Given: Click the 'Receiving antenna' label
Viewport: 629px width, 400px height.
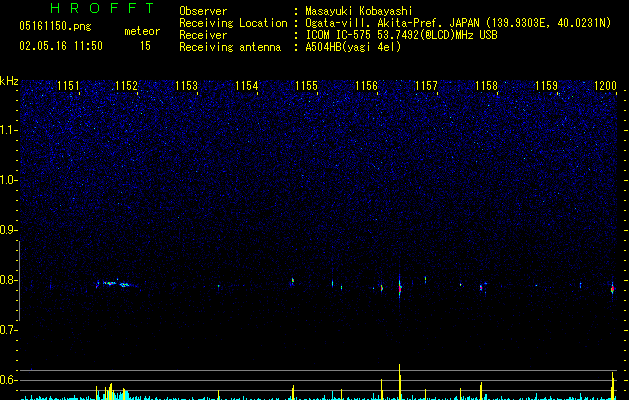Looking at the screenshot, I should (x=230, y=47).
